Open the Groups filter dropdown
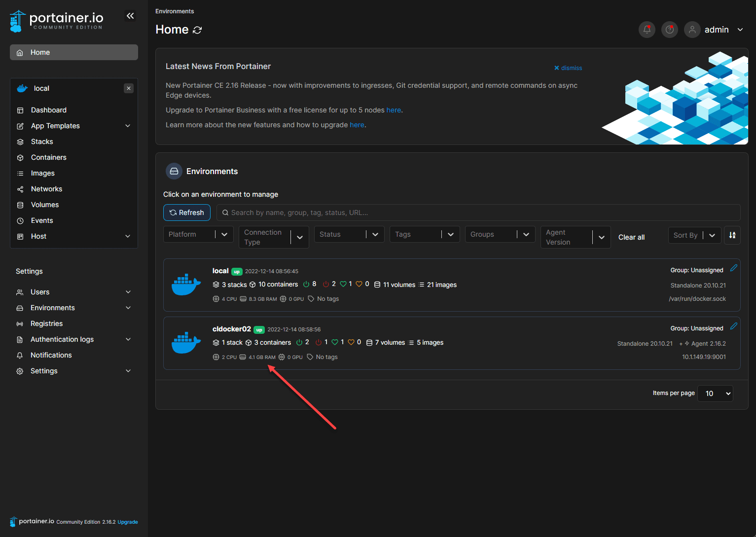The image size is (756, 537). coord(500,234)
